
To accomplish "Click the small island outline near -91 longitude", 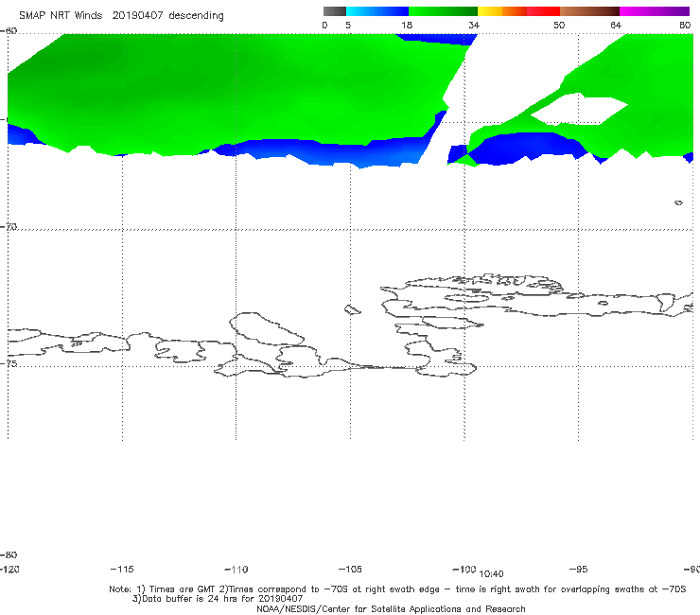I will pos(678,202).
